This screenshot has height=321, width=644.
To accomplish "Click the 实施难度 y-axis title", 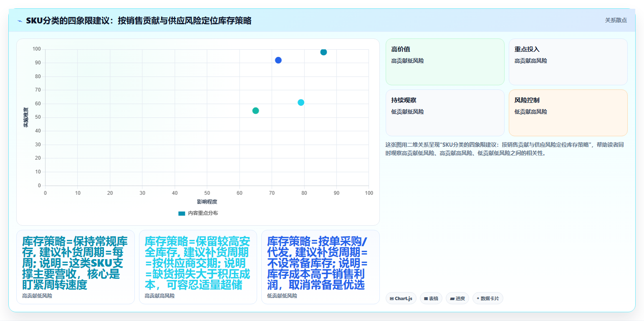I will click(26, 117).
